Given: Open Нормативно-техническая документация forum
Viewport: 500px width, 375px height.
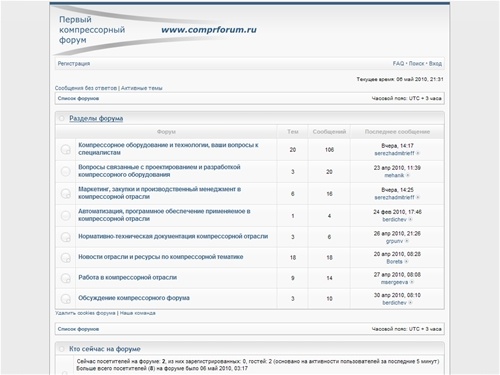Looking at the screenshot, I should click(x=173, y=236).
